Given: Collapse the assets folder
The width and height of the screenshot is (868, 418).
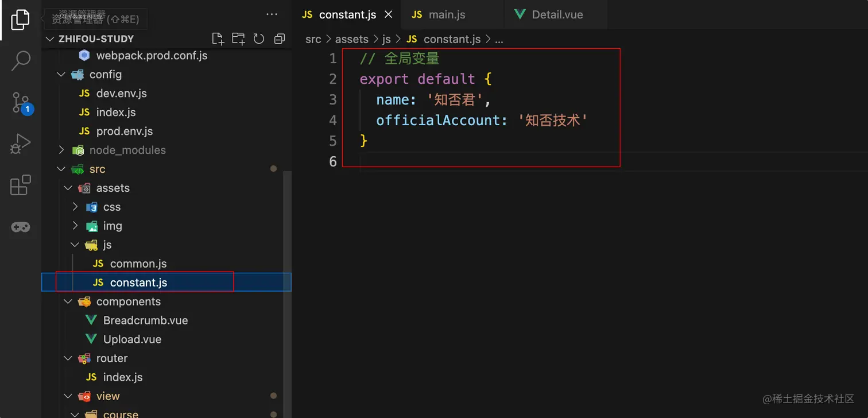Looking at the screenshot, I should pyautogui.click(x=68, y=188).
